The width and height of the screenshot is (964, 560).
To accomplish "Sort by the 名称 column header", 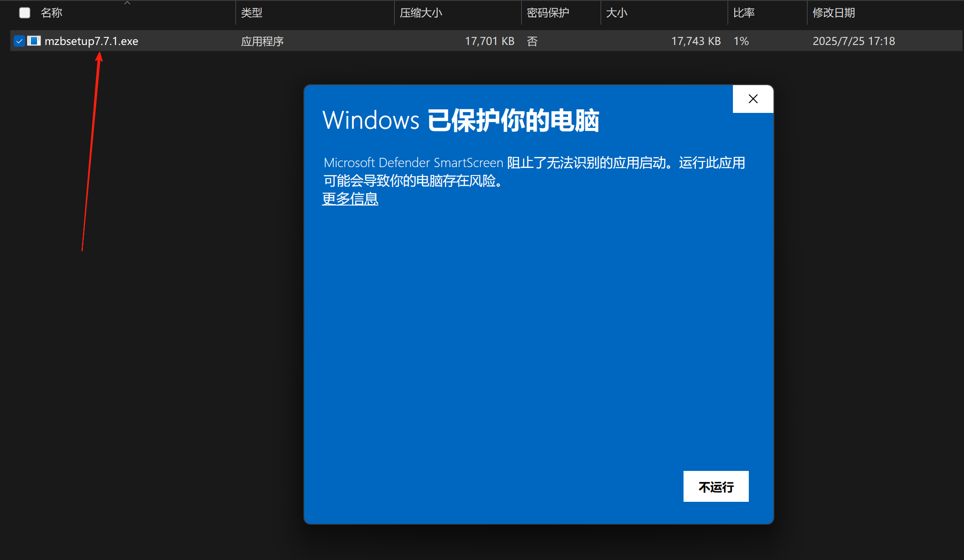I will 52,13.
